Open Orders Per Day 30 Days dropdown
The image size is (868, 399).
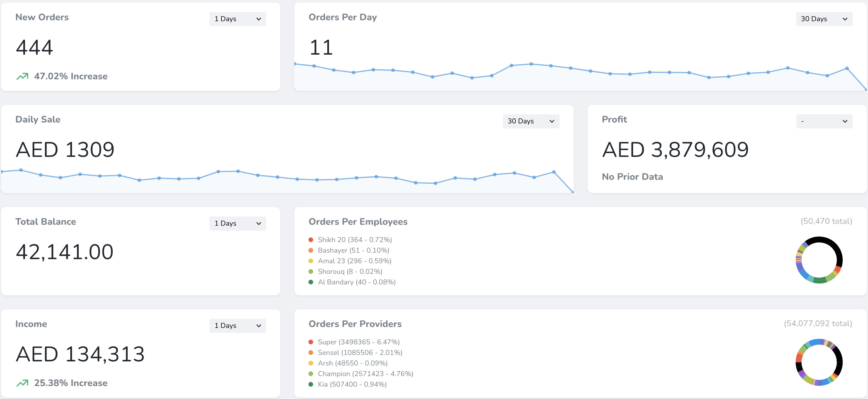(824, 19)
